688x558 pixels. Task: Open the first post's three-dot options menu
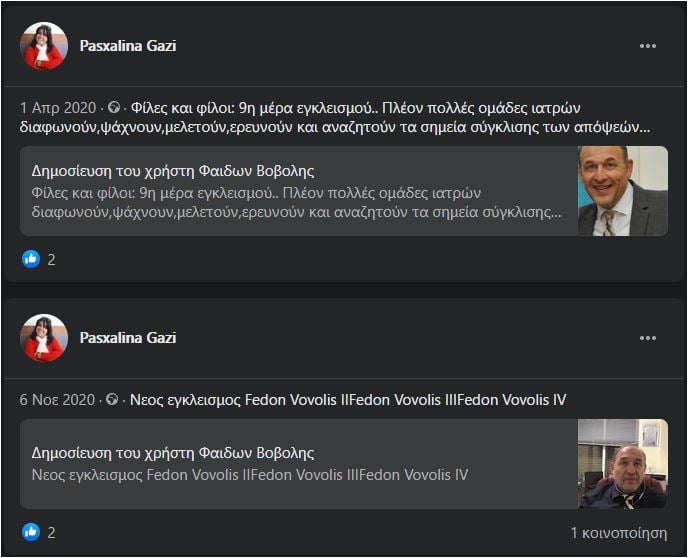648,46
